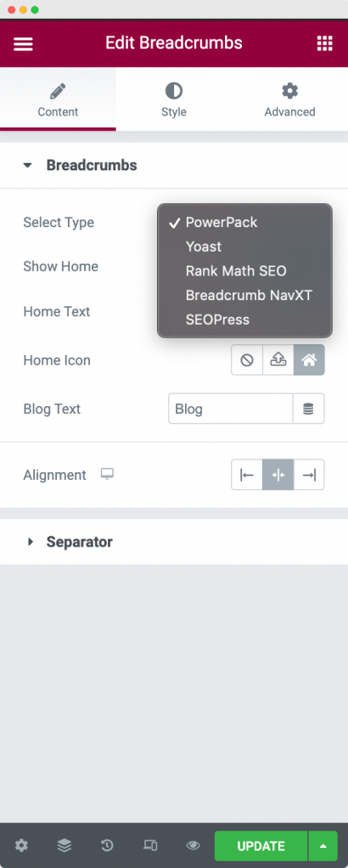Select the house icon library option
348x868 pixels.
(x=309, y=359)
